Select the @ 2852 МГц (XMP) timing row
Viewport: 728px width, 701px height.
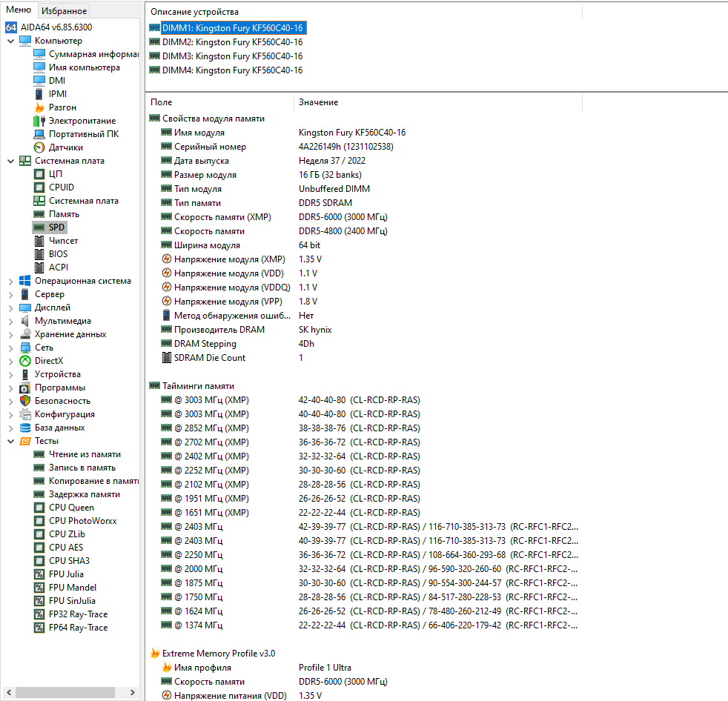[x=363, y=428]
